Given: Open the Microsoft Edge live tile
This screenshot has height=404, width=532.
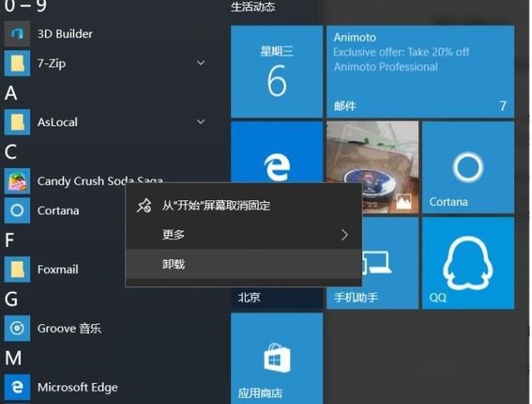Looking at the screenshot, I should tap(277, 153).
